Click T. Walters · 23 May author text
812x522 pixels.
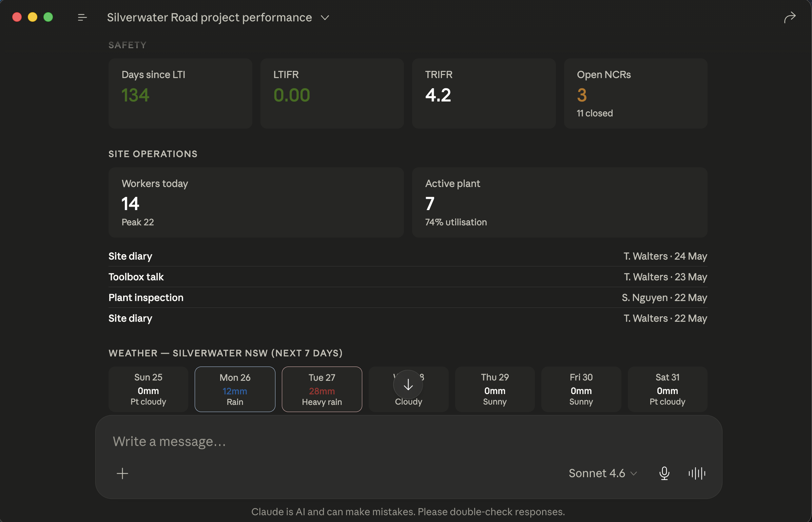(x=665, y=277)
